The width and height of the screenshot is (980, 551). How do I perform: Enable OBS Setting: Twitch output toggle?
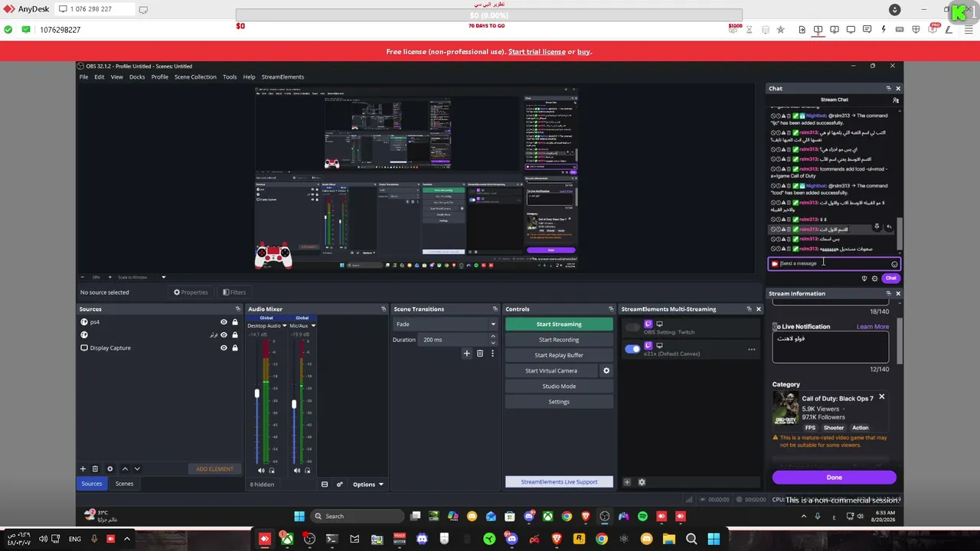(x=632, y=328)
